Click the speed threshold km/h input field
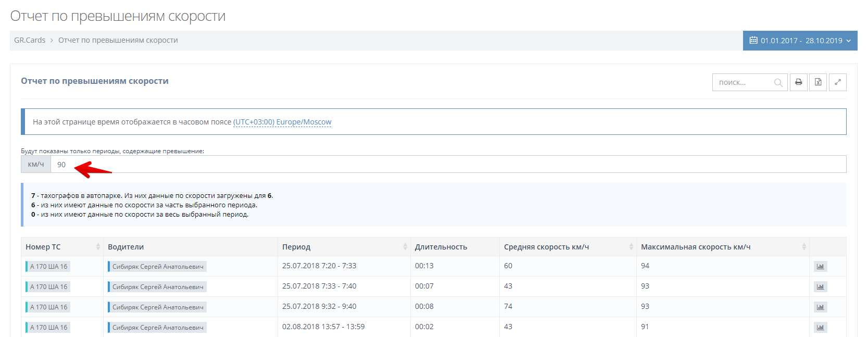 point(448,165)
